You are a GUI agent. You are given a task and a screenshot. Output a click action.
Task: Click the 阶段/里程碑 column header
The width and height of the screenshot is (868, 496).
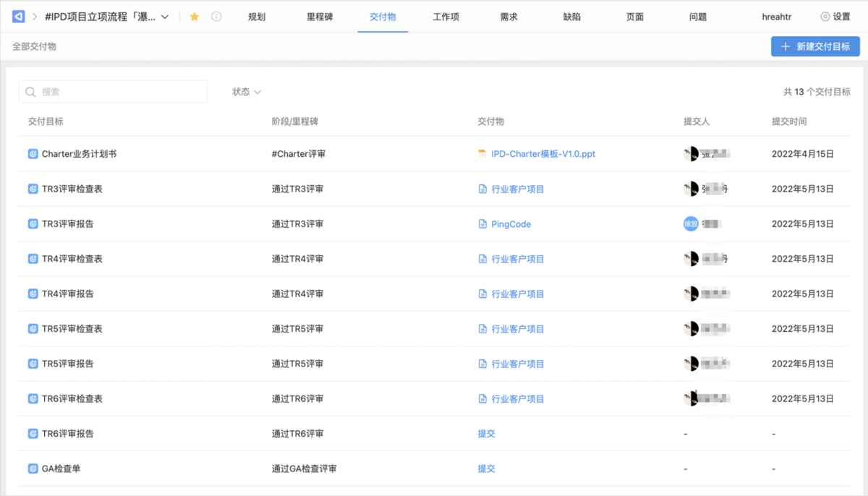click(x=295, y=121)
